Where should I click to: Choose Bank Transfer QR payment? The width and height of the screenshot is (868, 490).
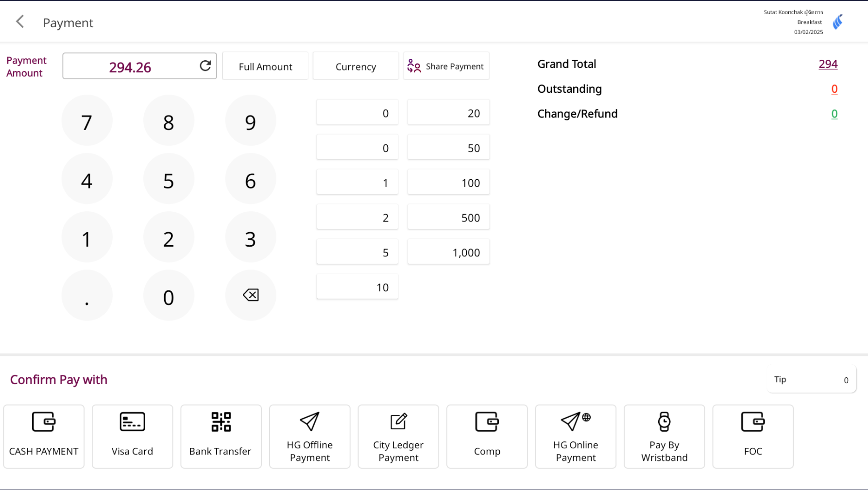(221, 436)
